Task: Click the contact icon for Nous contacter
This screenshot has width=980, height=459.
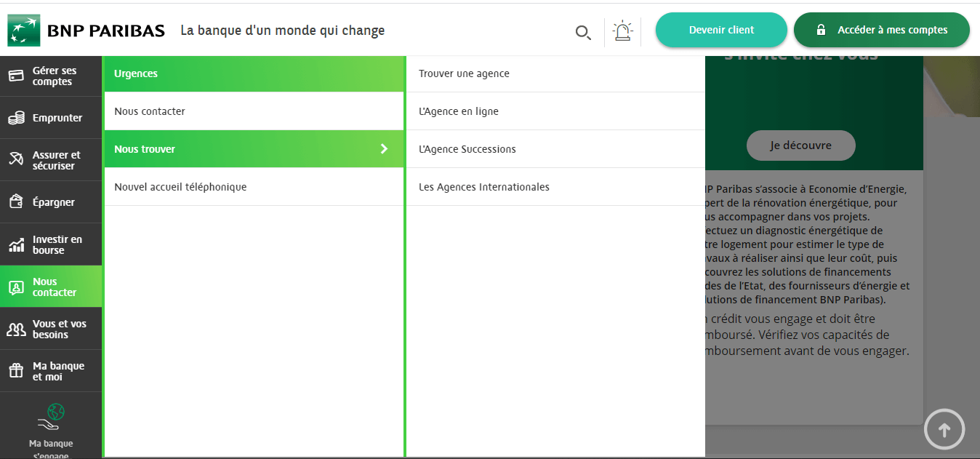Action: click(16, 287)
